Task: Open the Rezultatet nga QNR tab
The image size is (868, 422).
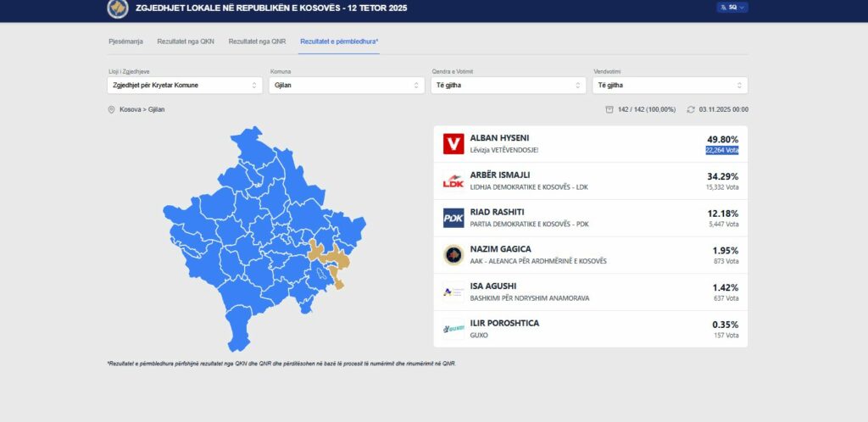Action: pos(257,41)
